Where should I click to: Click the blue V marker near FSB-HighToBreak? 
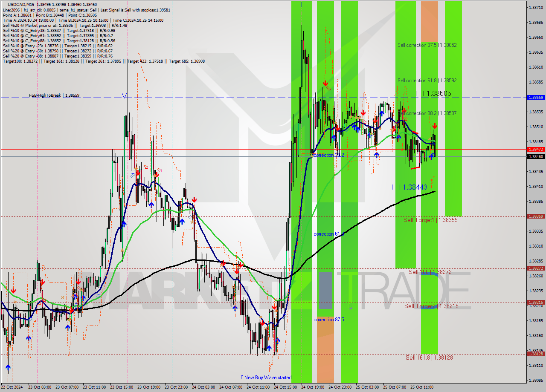pos(124,96)
